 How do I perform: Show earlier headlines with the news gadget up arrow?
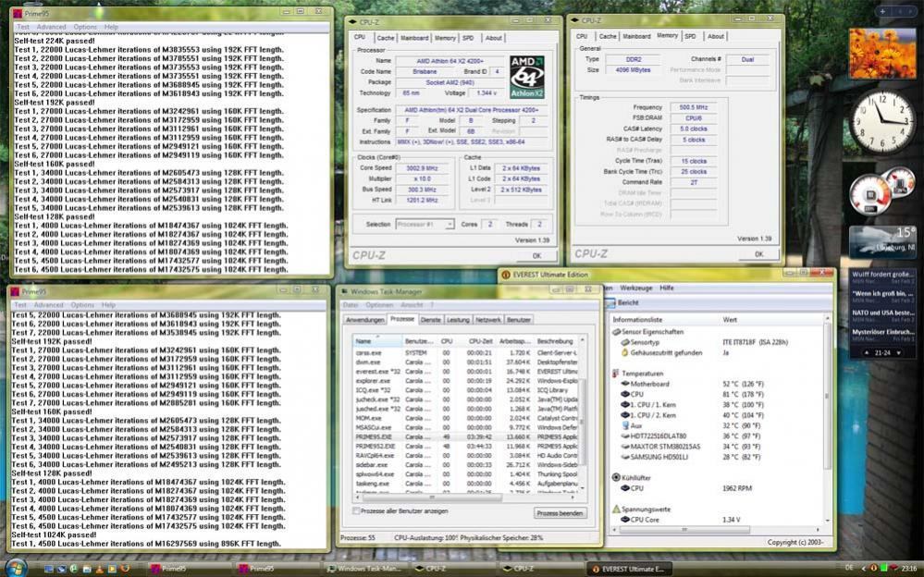pos(868,352)
